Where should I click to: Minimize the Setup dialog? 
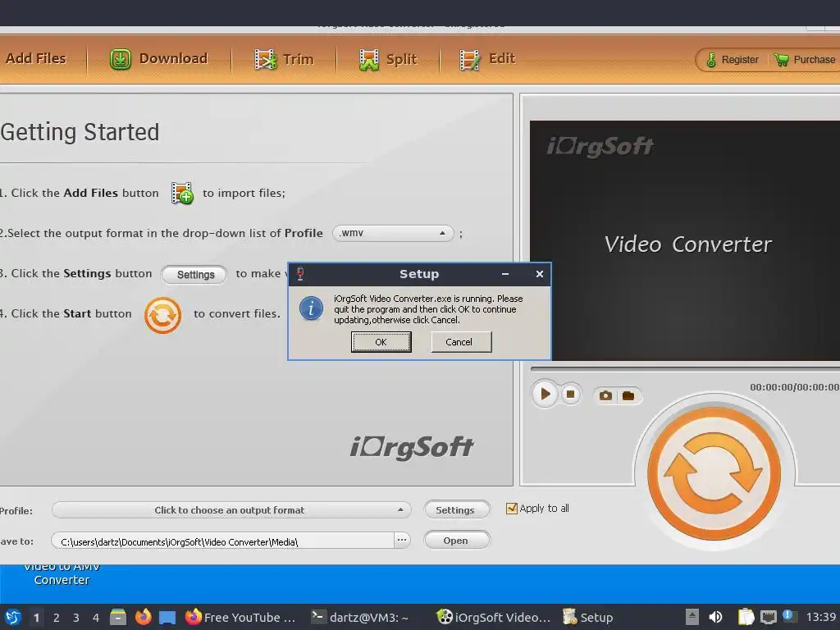(x=504, y=274)
